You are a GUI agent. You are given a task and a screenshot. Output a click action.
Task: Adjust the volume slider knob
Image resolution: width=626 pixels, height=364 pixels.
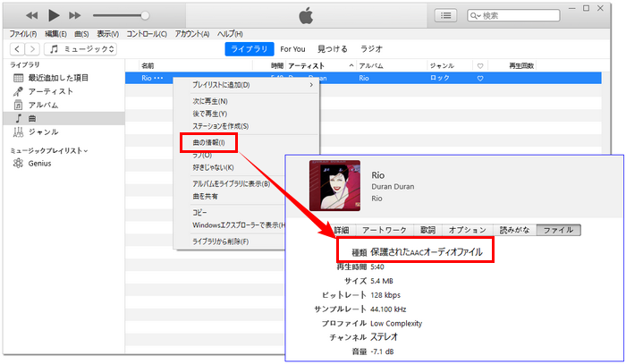point(145,15)
